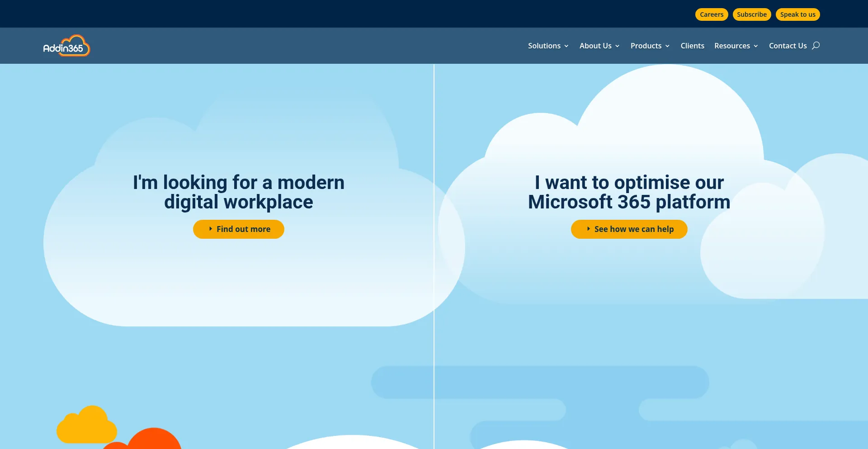Click the Find out more button

(239, 229)
